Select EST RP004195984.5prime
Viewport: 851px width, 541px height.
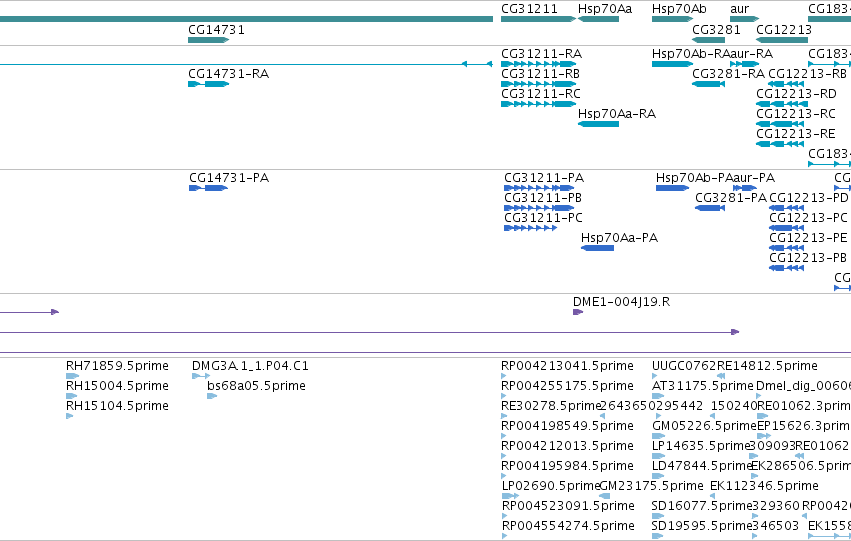504,476
